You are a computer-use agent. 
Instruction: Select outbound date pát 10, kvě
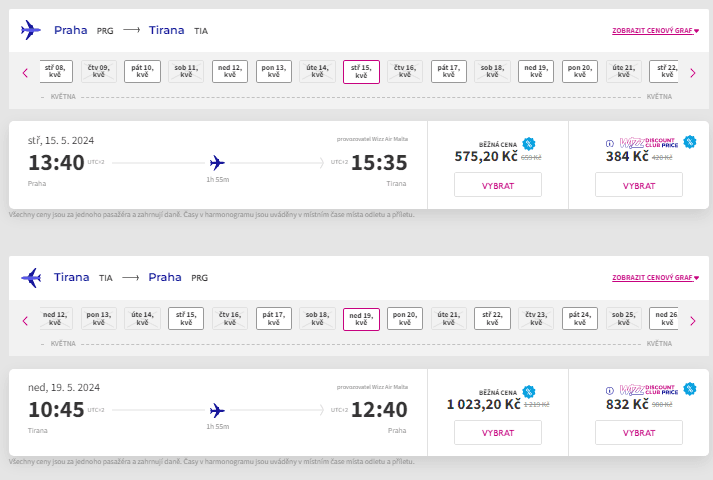pyautogui.click(x=142, y=71)
